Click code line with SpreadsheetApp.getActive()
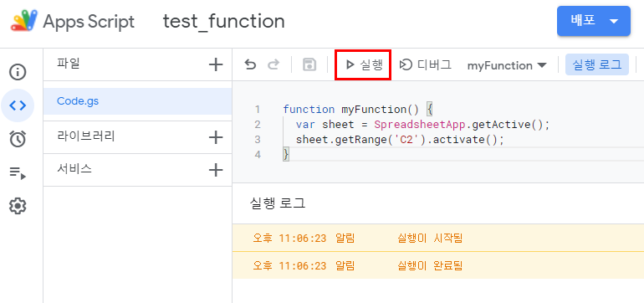 tap(422, 125)
